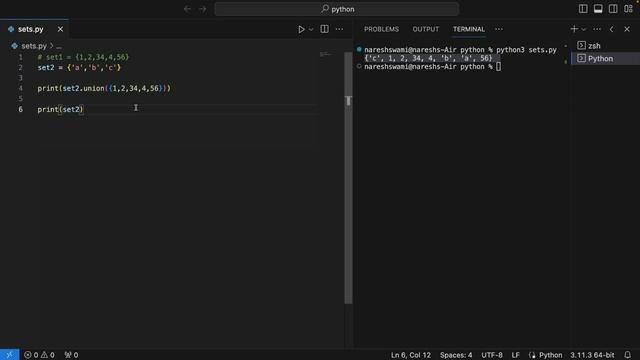Open notifications bell icon
The width and height of the screenshot is (640, 360).
coord(628,355)
